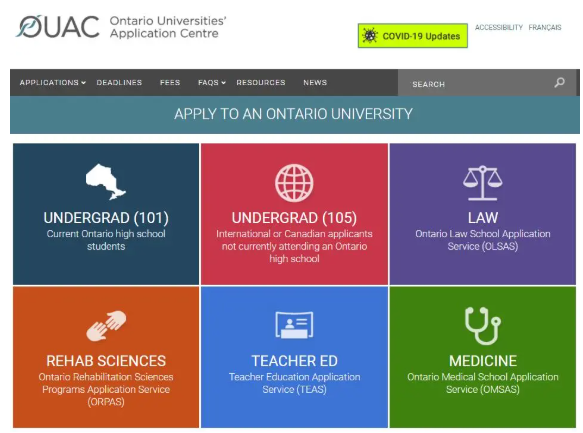Open the Fees menu item

point(170,83)
